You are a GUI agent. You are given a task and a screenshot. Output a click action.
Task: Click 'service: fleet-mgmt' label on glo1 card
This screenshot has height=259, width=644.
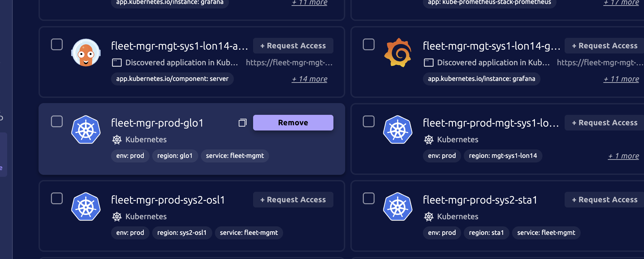click(235, 156)
